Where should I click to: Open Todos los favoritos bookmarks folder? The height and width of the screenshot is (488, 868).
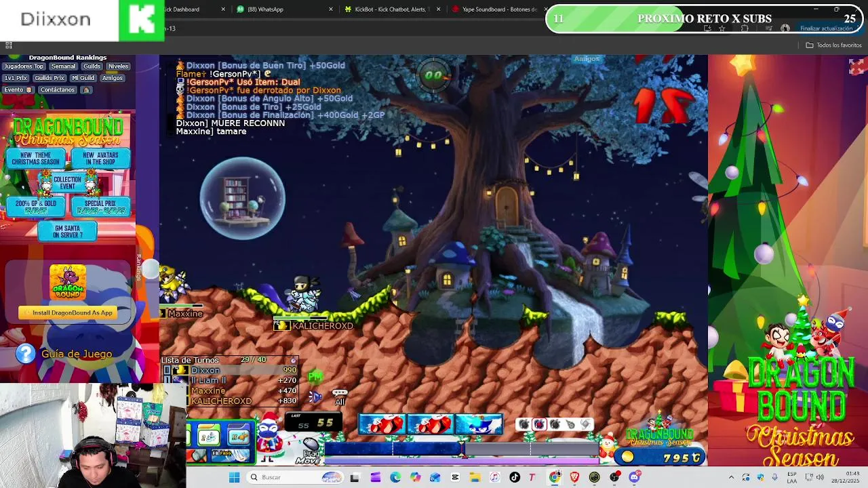(833, 45)
